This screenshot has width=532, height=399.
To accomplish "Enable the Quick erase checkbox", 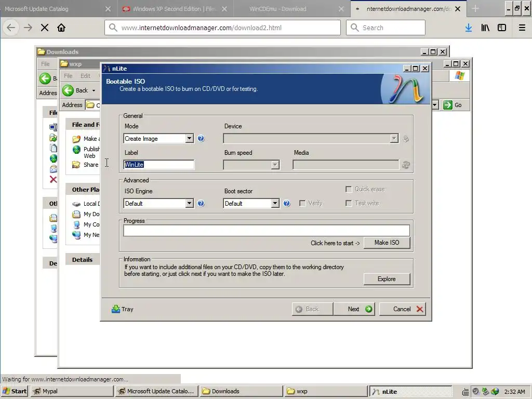I will click(x=349, y=189).
